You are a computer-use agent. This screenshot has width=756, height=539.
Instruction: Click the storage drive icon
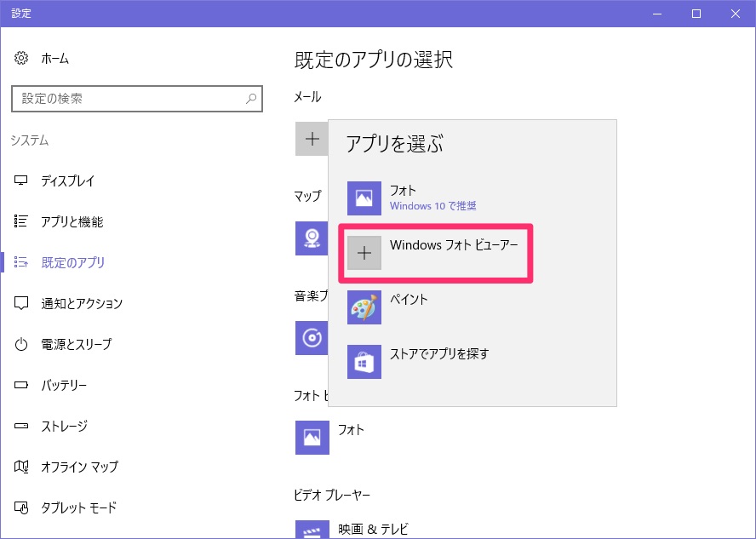(x=20, y=426)
